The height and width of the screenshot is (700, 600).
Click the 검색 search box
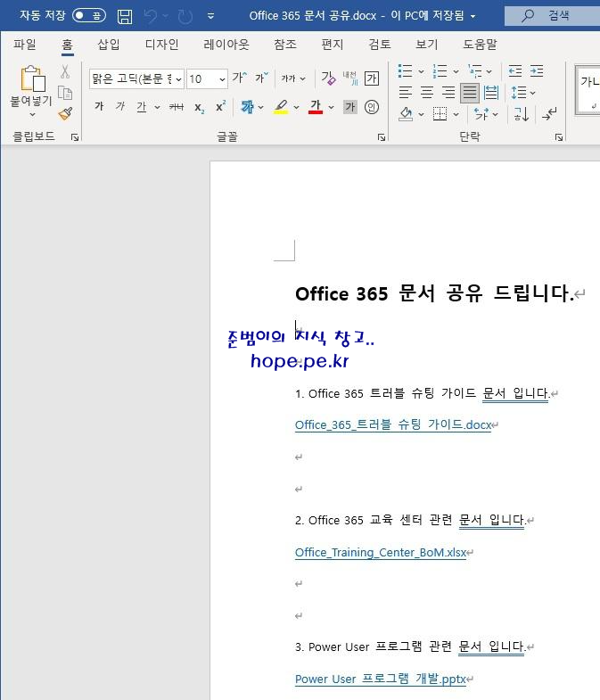552,16
